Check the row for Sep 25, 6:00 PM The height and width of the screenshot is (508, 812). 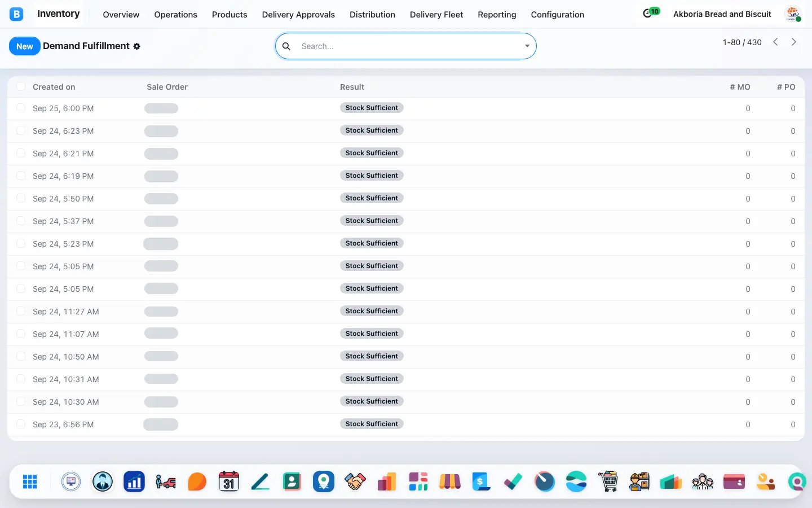coord(21,108)
